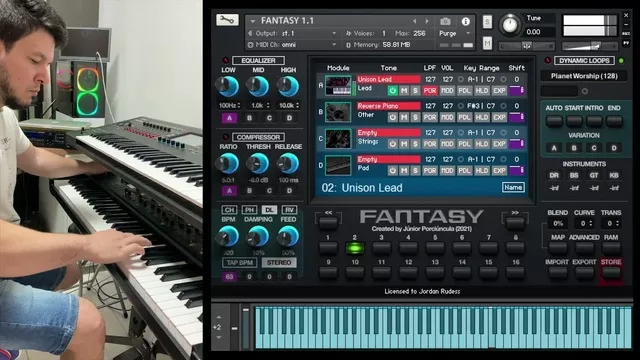Image resolution: width=640 pixels, height=360 pixels.
Task: Toggle the Compressor power button
Action: [225, 137]
